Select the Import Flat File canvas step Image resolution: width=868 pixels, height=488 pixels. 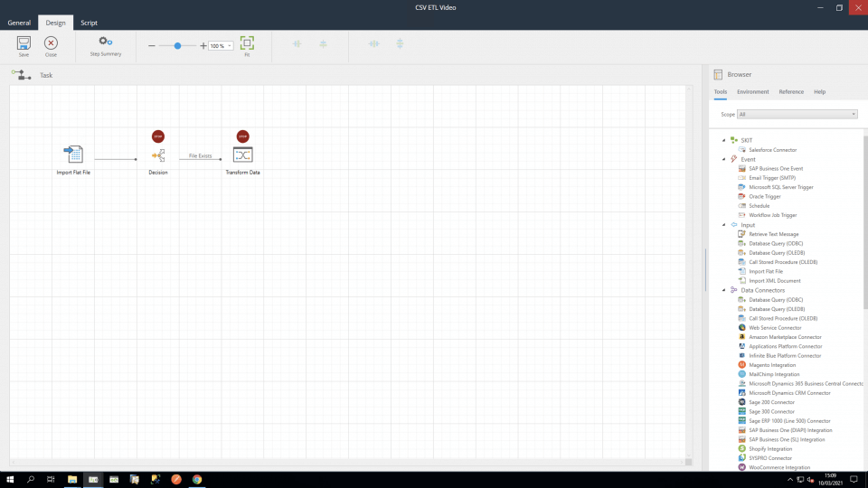73,155
